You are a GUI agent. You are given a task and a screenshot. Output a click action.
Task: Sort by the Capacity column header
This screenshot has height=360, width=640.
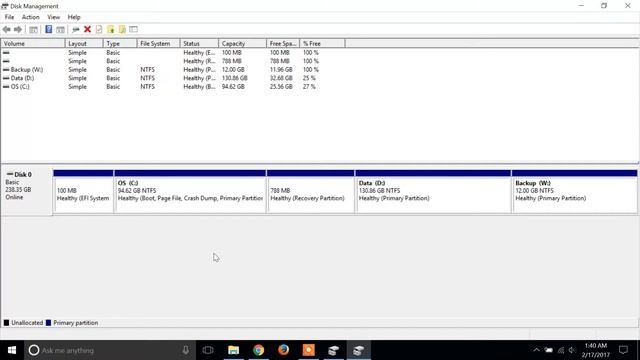pos(242,43)
